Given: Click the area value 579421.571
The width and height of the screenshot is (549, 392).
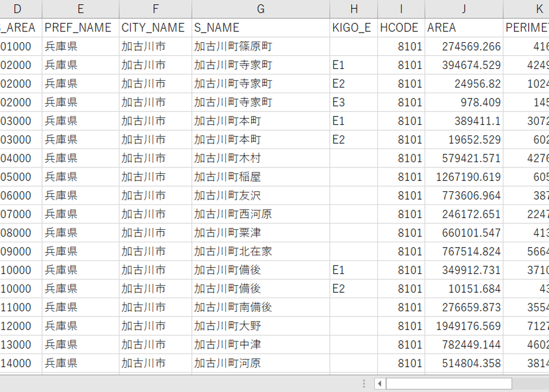Looking at the screenshot, I should click(x=464, y=158).
